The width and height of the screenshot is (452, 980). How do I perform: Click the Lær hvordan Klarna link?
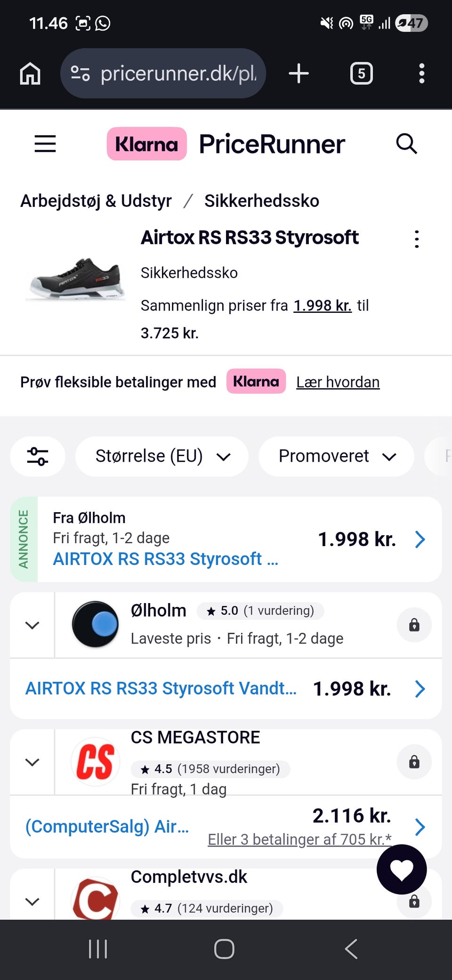(x=338, y=382)
